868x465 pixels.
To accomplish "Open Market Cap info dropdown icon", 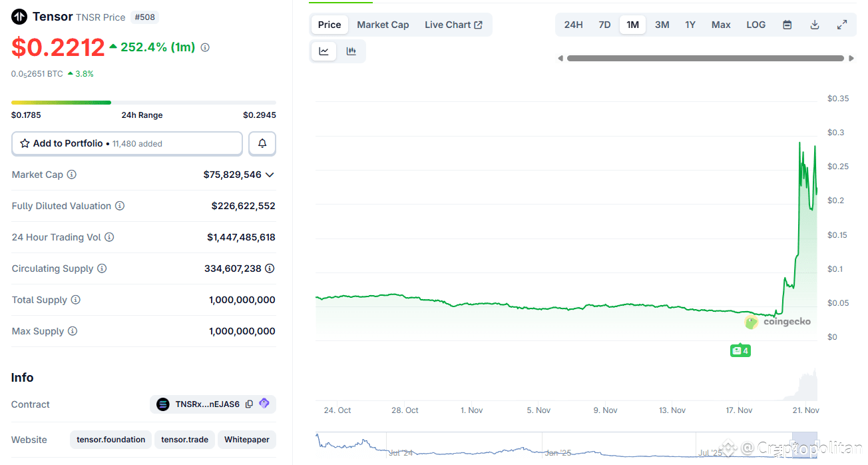I will click(71, 175).
